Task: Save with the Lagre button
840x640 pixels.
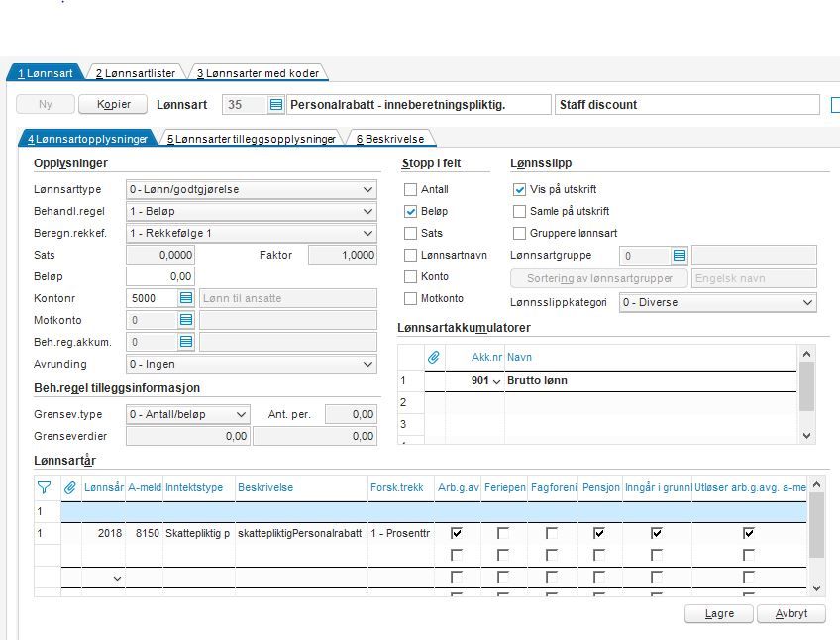Action: [x=719, y=613]
